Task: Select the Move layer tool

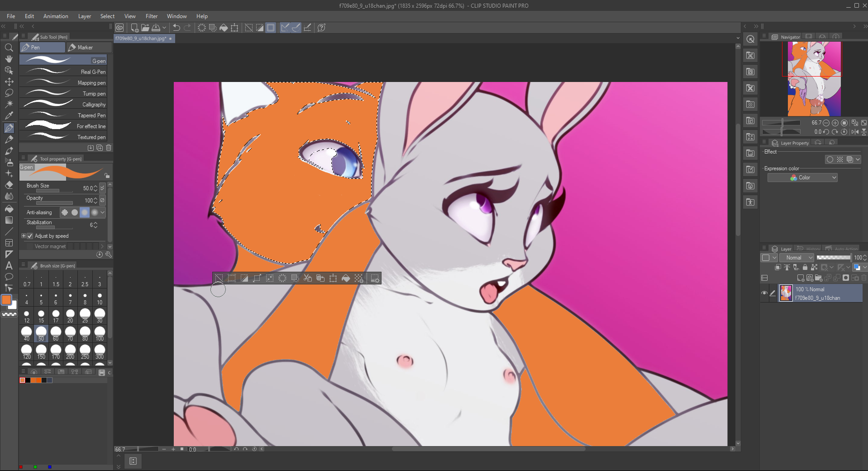Action: (x=9, y=82)
